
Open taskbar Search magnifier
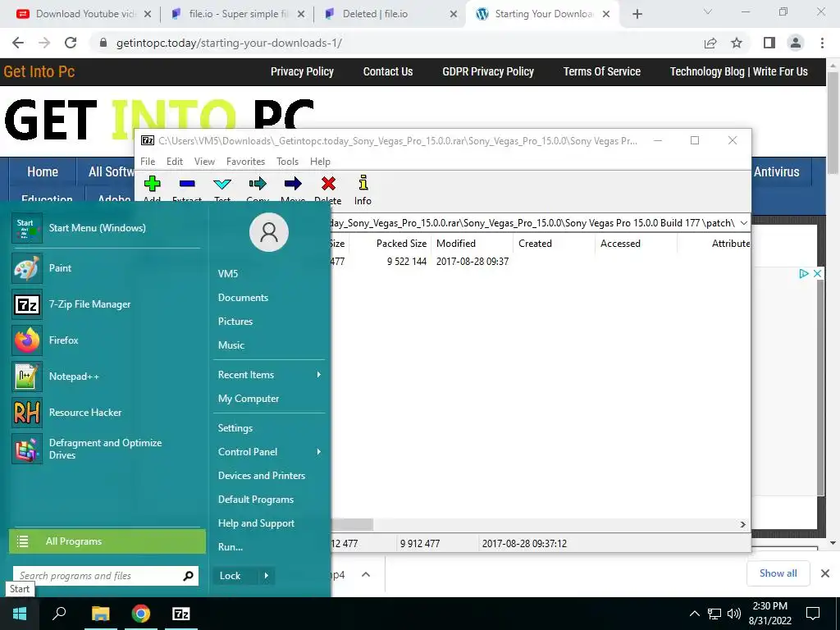pos(59,614)
